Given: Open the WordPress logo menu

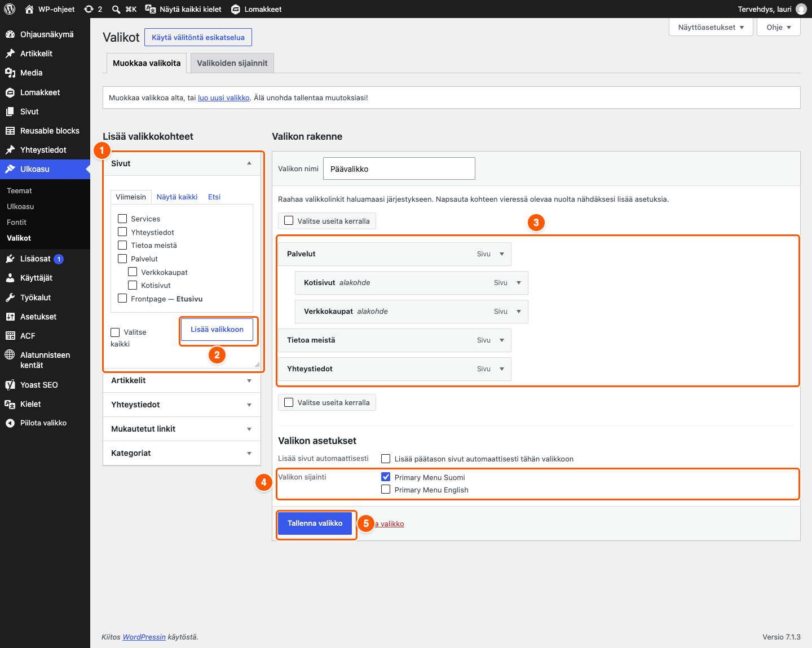Looking at the screenshot, I should pos(10,9).
